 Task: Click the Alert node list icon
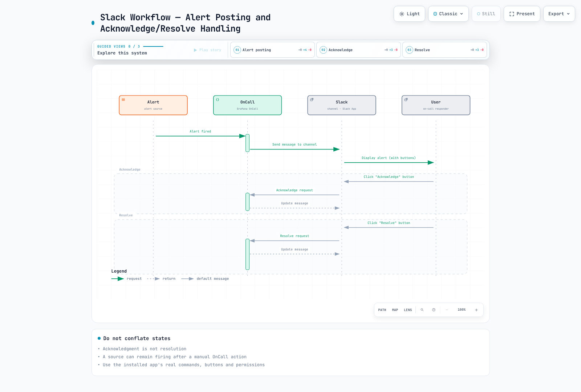123,99
